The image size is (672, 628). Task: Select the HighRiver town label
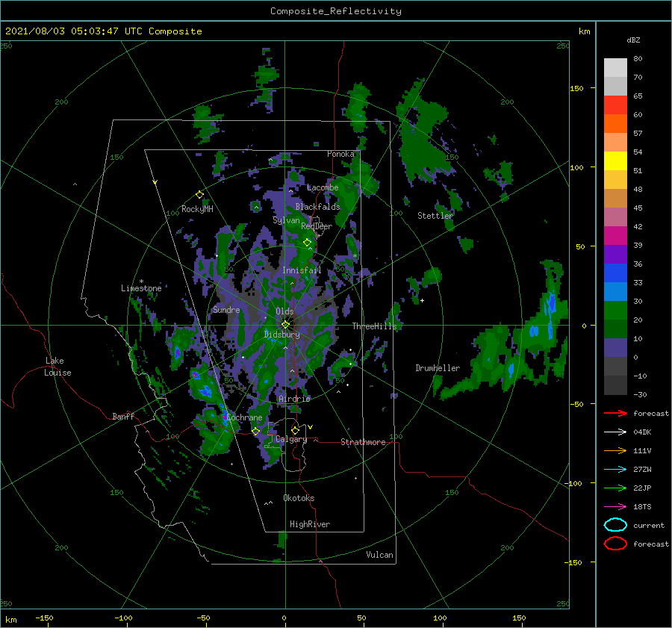(x=310, y=524)
